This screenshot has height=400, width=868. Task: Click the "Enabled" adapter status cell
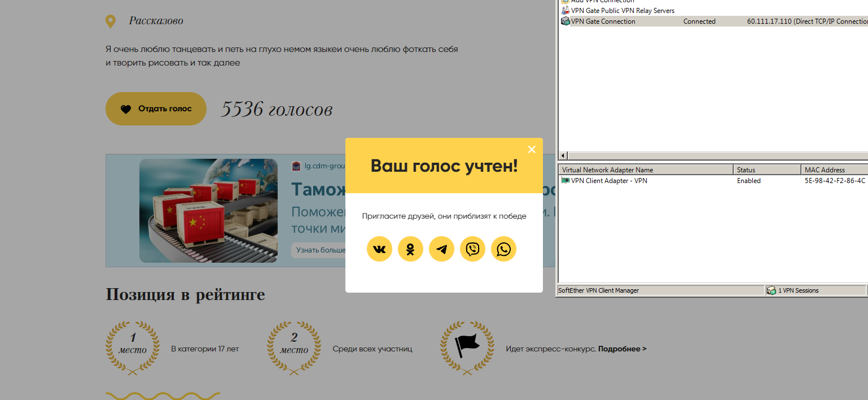point(749,181)
